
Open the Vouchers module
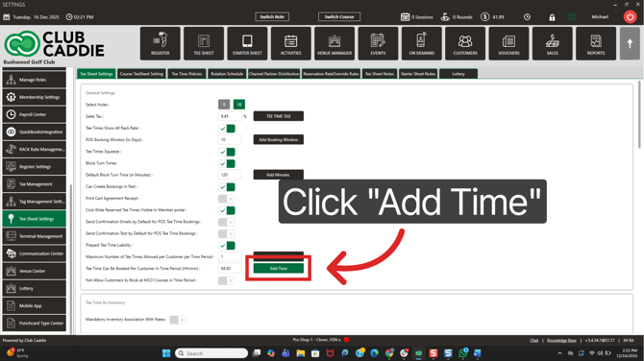pyautogui.click(x=508, y=43)
